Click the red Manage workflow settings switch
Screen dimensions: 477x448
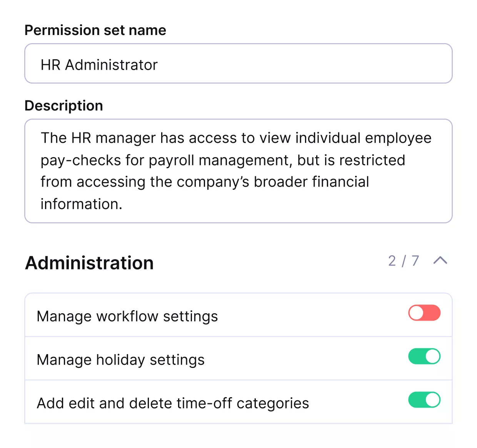[x=424, y=313]
